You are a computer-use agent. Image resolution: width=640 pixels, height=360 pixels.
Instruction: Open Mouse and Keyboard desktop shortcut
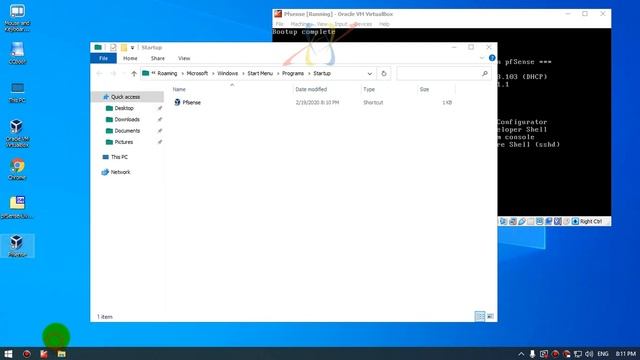tap(17, 18)
